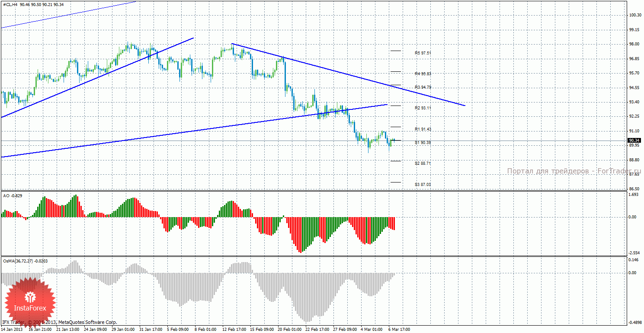Click the 16 Jan 21:00 time label
Image resolution: width=644 pixels, height=333 pixels.
coord(40,330)
